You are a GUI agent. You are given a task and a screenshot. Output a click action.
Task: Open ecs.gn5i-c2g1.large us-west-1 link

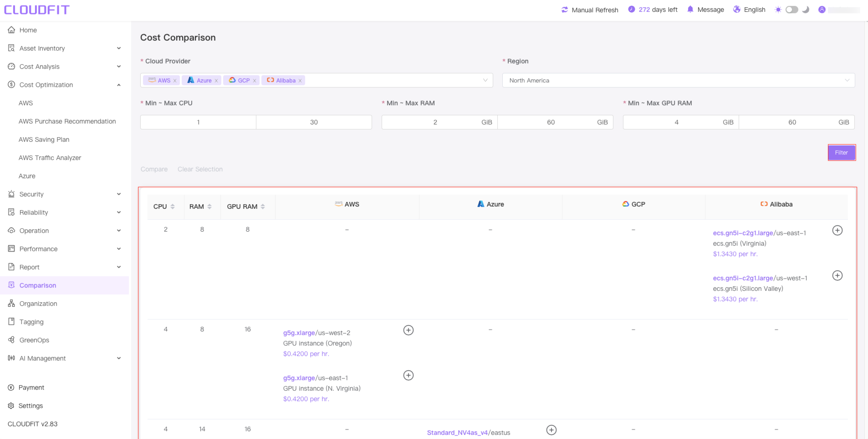coord(743,278)
